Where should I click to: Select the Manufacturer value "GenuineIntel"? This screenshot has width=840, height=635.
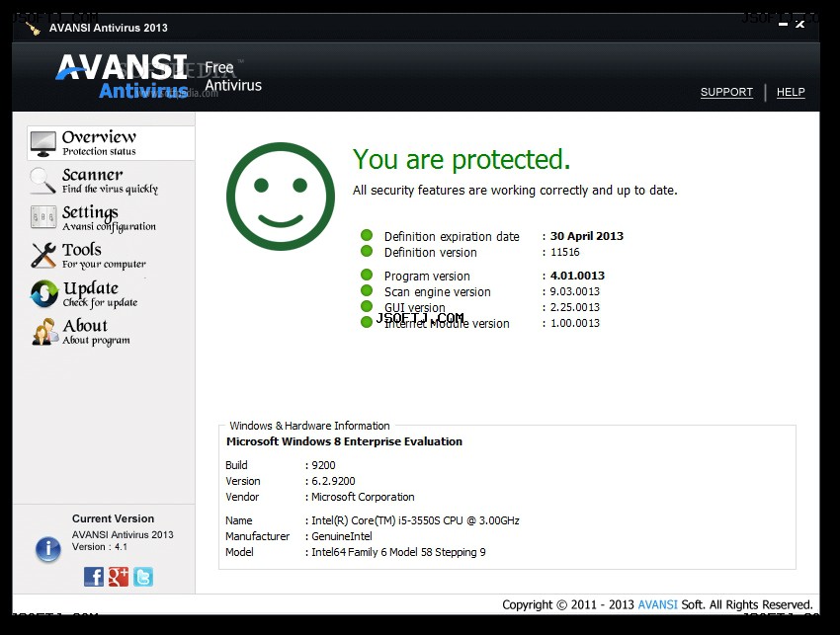click(342, 536)
